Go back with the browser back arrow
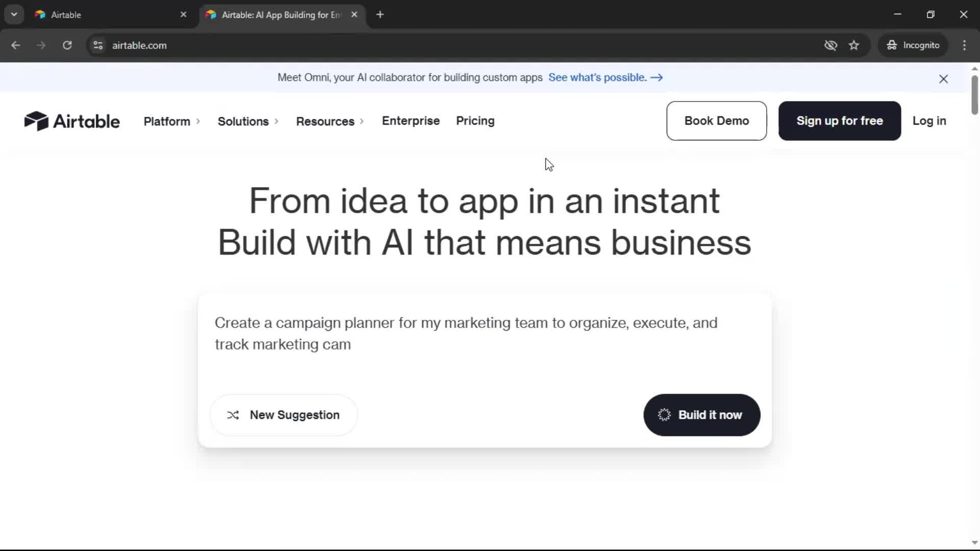The height and width of the screenshot is (551, 980). coord(16,45)
